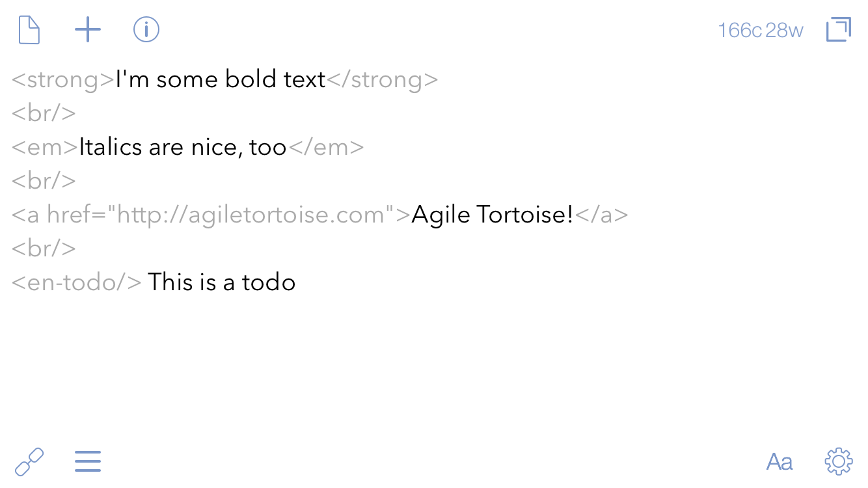Image resolution: width=868 pixels, height=488 pixels.
Task: Click the closing </strong> tag
Action: (383, 80)
